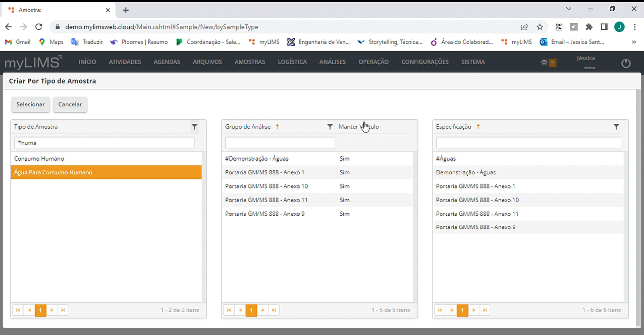Open the myLIMS messages envelope icon
Viewport: 644px width, 335px height.
[544, 63]
